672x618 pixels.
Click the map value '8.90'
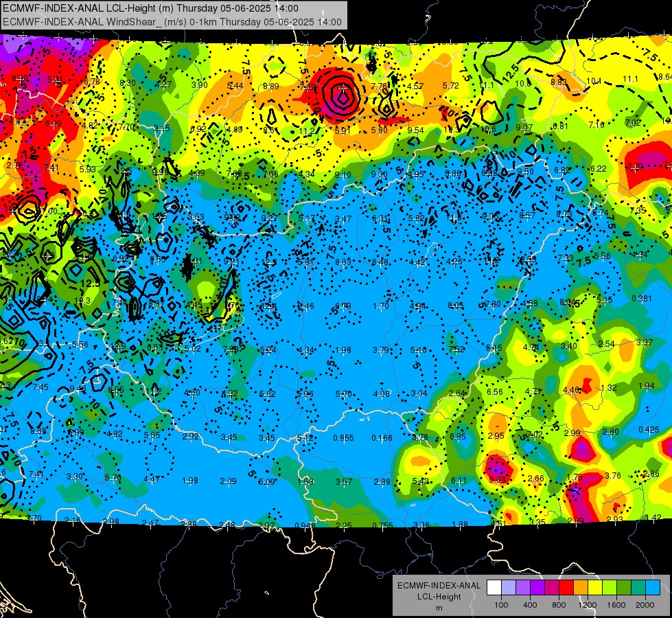tap(20, 78)
